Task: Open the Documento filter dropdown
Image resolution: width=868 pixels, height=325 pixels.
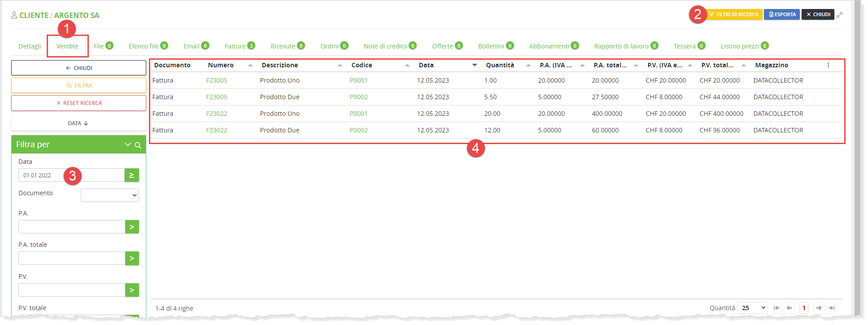Action: [110, 195]
